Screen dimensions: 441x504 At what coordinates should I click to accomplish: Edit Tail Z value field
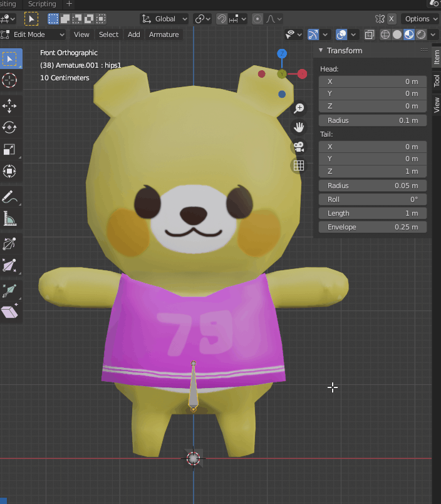pyautogui.click(x=373, y=171)
